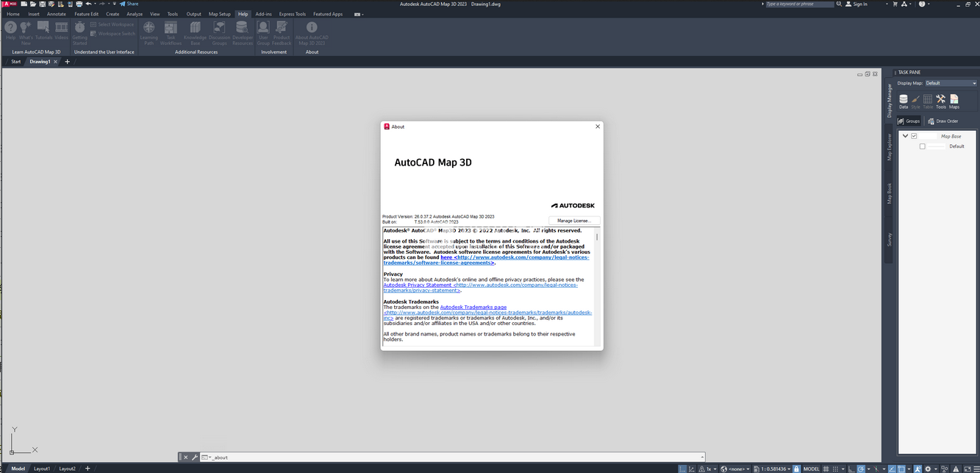Click the command line customize wrench icon
Image resolution: width=980 pixels, height=473 pixels.
point(195,457)
